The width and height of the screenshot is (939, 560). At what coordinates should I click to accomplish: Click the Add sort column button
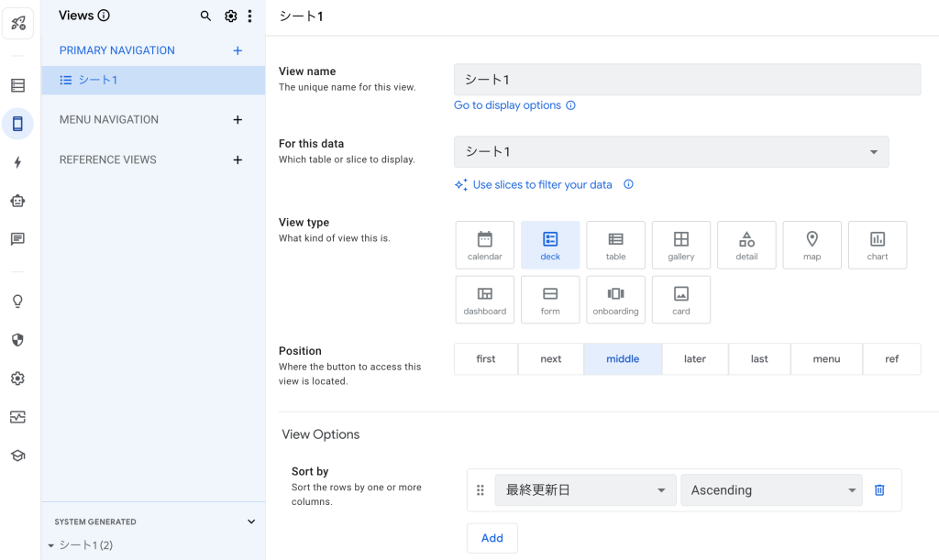click(492, 538)
